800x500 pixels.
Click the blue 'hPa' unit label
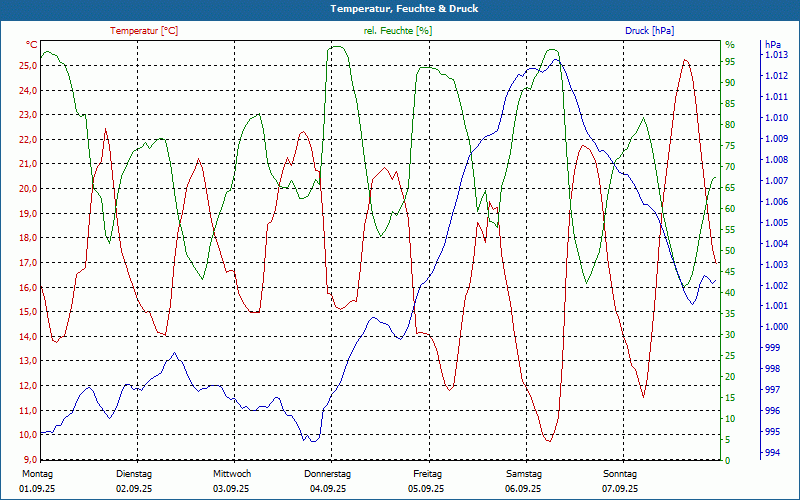pyautogui.click(x=772, y=45)
